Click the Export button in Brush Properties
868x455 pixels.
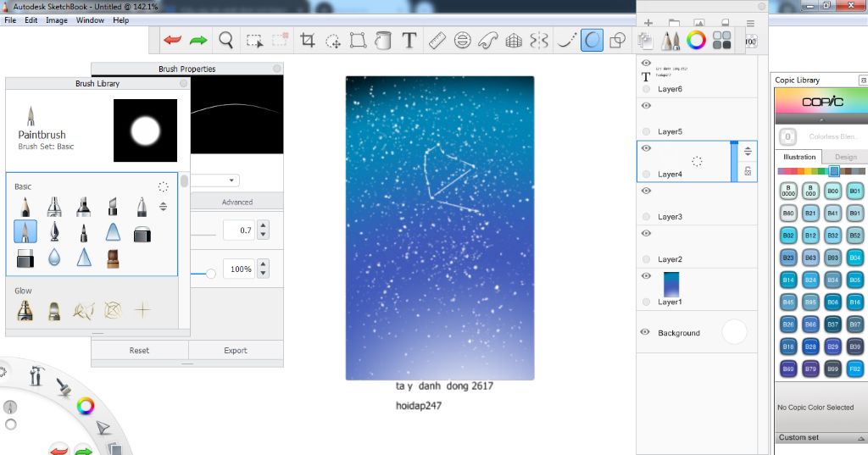(236, 351)
